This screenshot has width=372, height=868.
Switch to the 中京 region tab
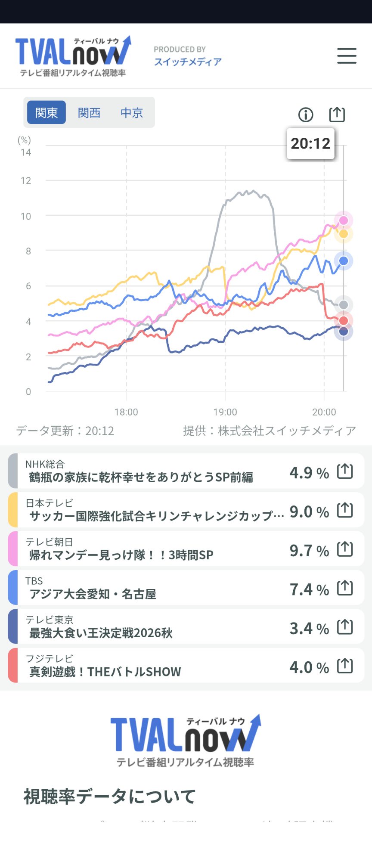point(132,112)
